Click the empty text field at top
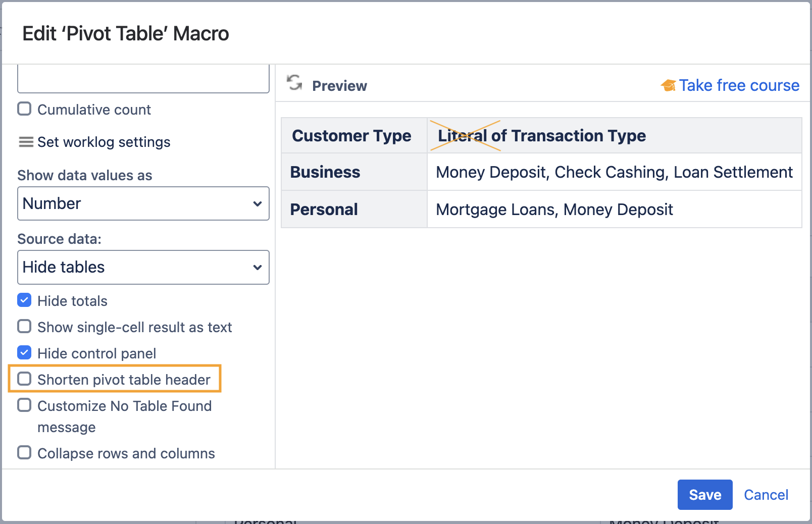Viewport: 812px width, 524px height. [x=143, y=80]
